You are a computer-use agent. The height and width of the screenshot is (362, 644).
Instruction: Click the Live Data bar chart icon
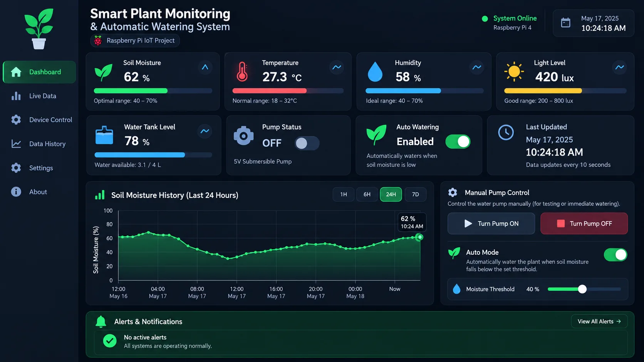pos(16,96)
